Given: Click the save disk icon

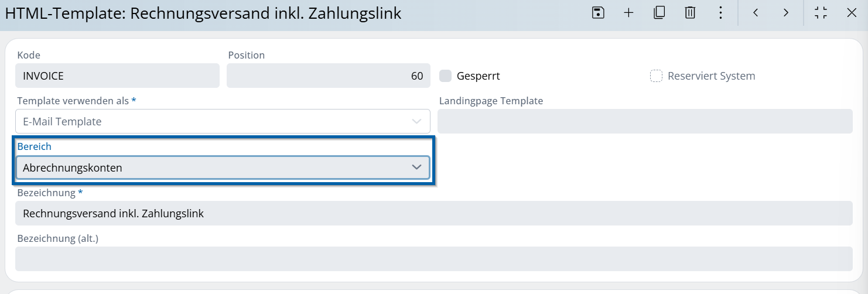Looking at the screenshot, I should point(598,13).
